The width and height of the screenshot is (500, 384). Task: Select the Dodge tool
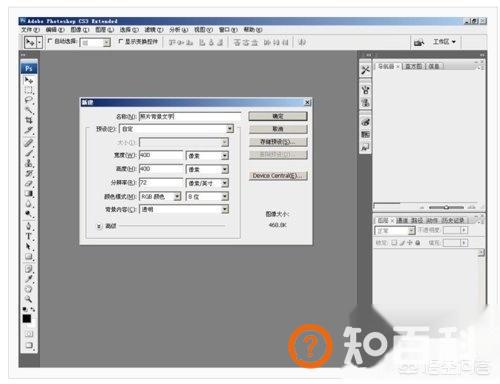29,214
